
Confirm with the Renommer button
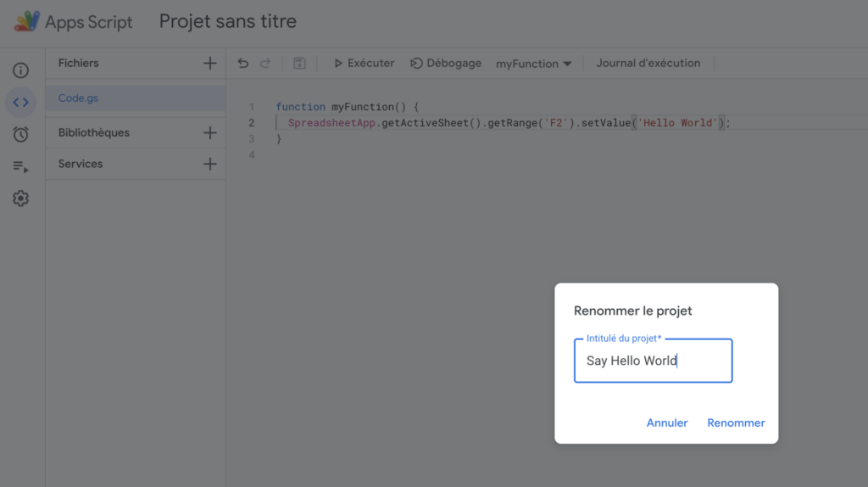pyautogui.click(x=736, y=423)
